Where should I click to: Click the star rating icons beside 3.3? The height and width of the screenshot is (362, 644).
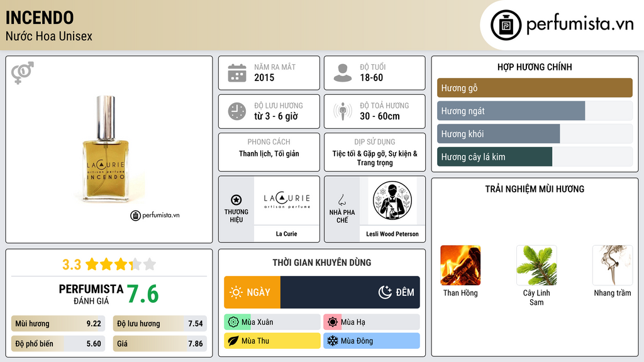pyautogui.click(x=121, y=265)
